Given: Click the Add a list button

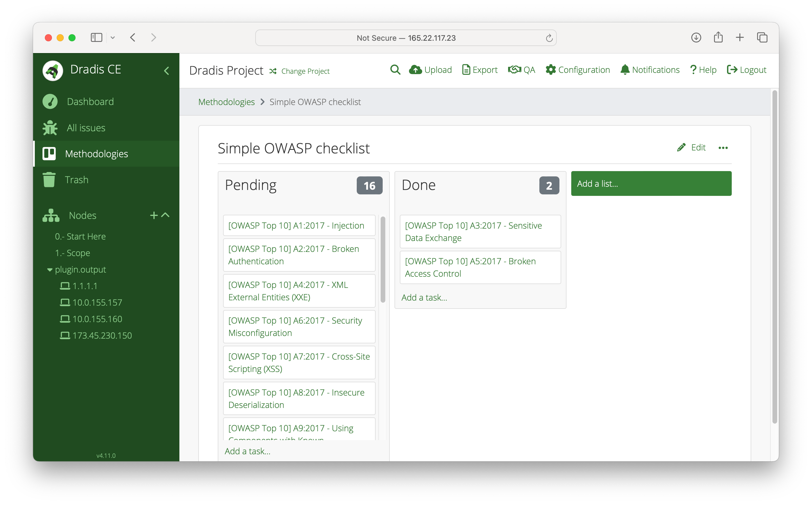Looking at the screenshot, I should coord(651,183).
